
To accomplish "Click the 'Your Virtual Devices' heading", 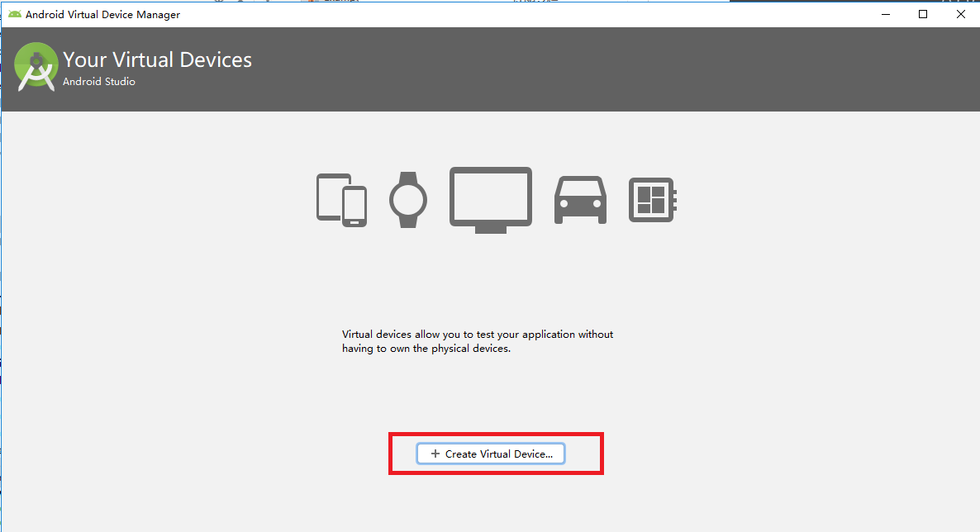I will (x=158, y=59).
